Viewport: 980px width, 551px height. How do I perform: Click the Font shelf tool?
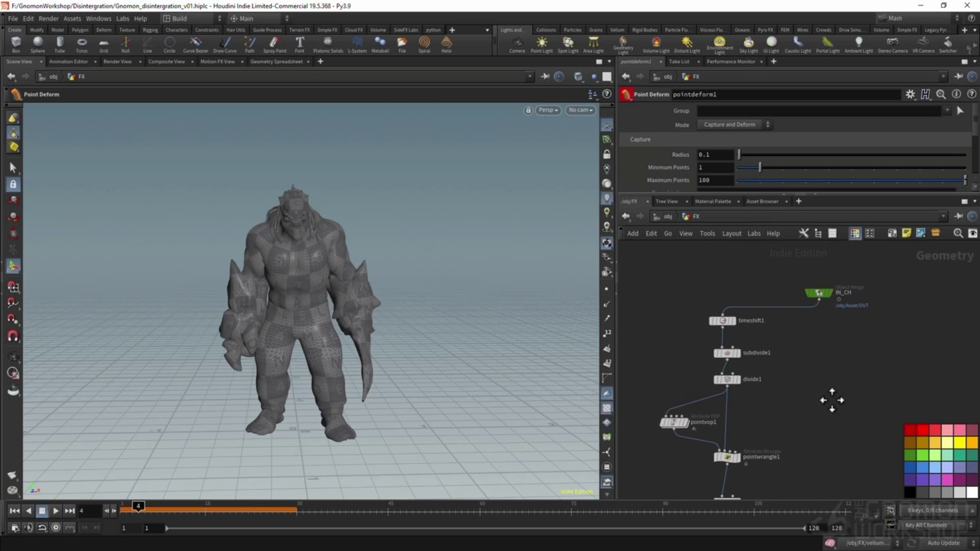tap(300, 44)
